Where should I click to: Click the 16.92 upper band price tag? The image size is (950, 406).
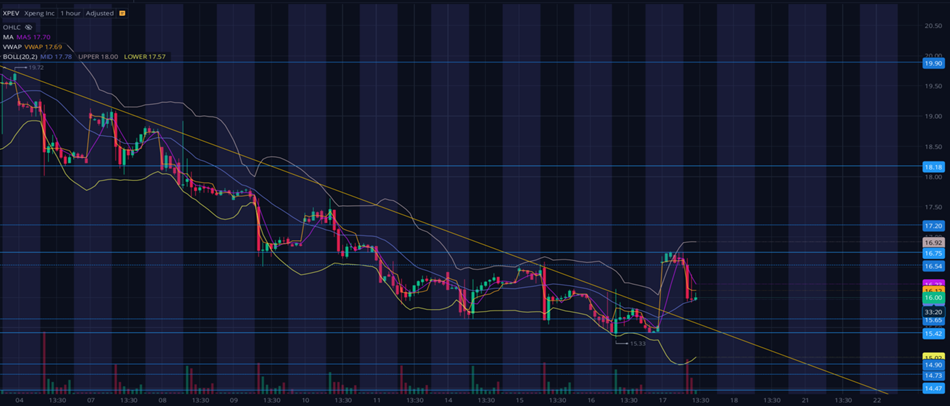(x=932, y=242)
